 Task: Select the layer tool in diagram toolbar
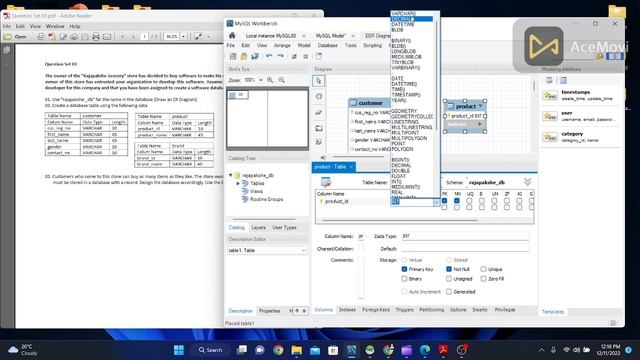point(319,128)
